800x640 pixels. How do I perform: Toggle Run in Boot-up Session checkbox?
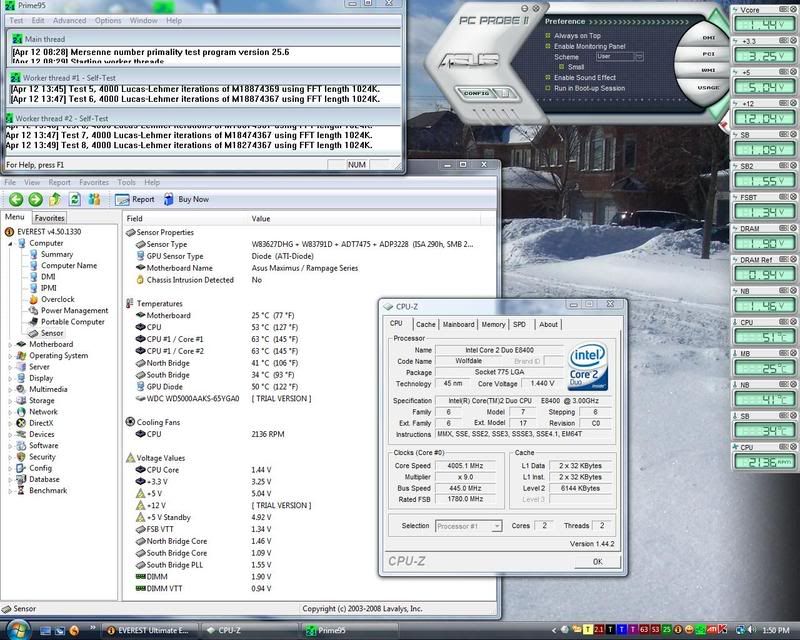(548, 88)
